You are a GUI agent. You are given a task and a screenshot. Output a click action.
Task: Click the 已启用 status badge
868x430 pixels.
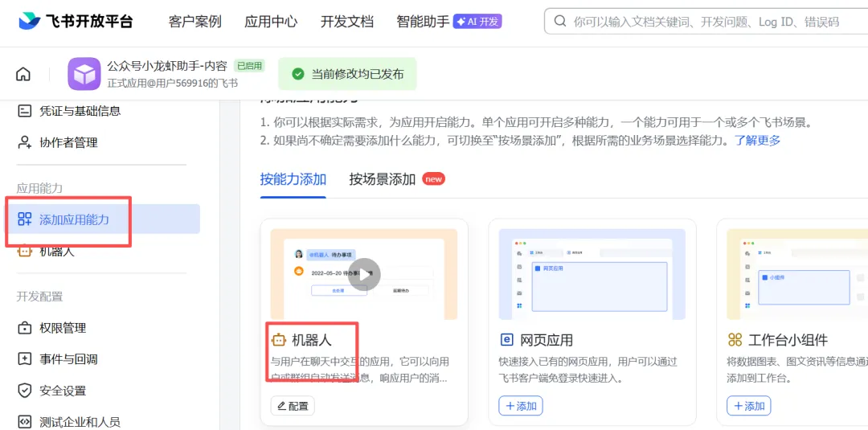(249, 66)
